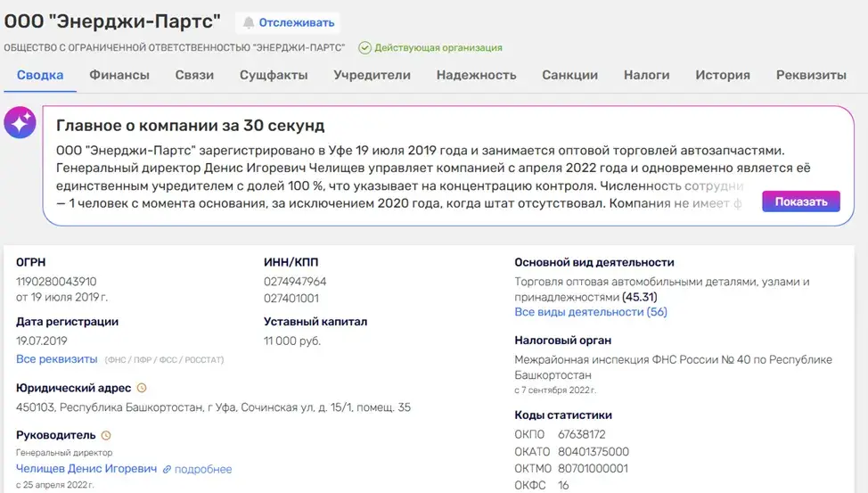The width and height of the screenshot is (868, 493).
Task: Open Все виды деятельности (56) link
Action: pyautogui.click(x=591, y=312)
